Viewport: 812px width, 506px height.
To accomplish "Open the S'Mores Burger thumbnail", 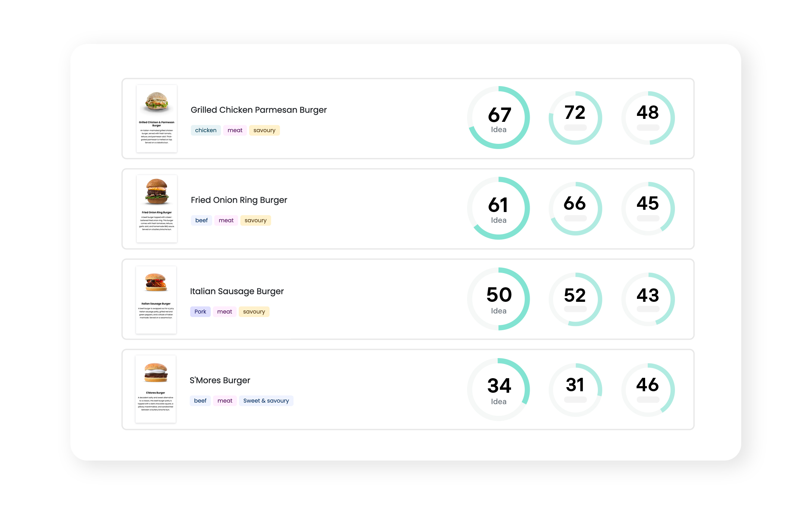I will [x=156, y=389].
